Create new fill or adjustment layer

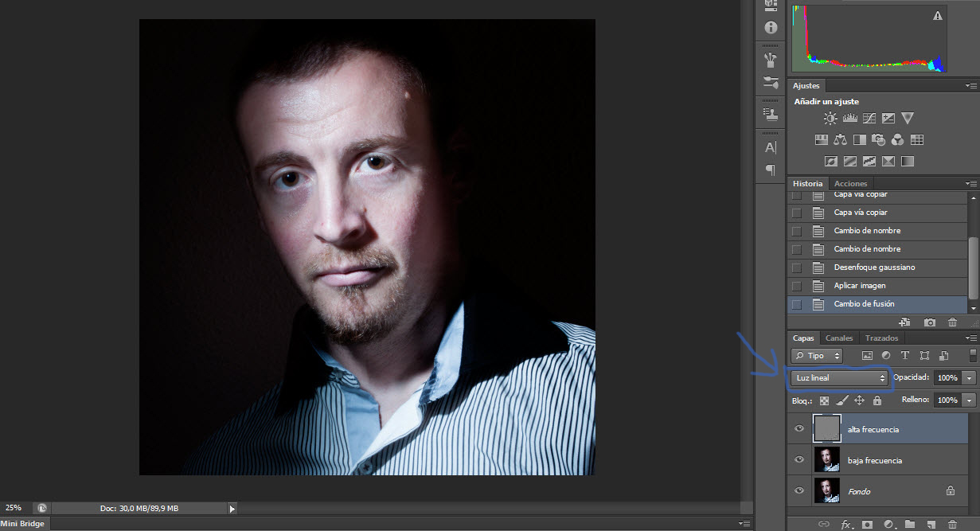(889, 524)
